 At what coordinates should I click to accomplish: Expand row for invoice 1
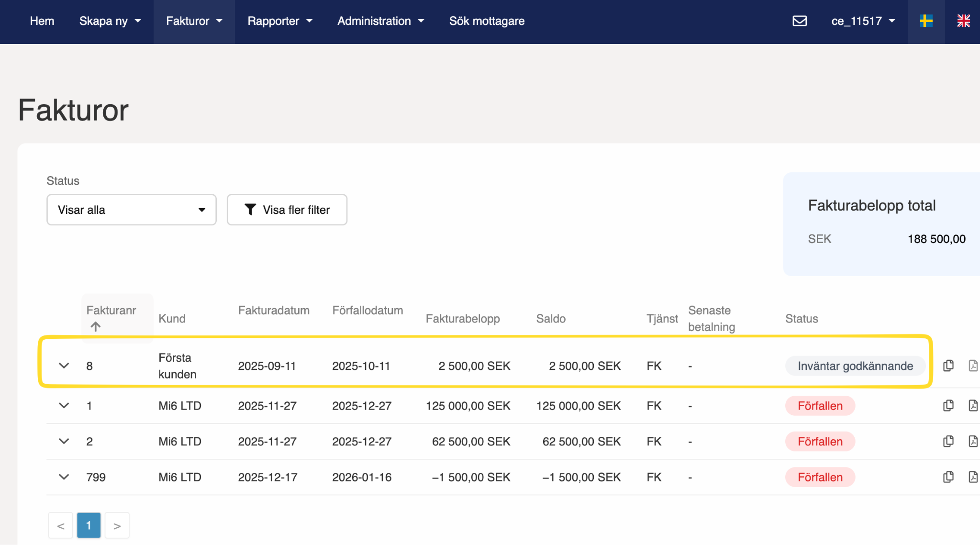tap(64, 406)
